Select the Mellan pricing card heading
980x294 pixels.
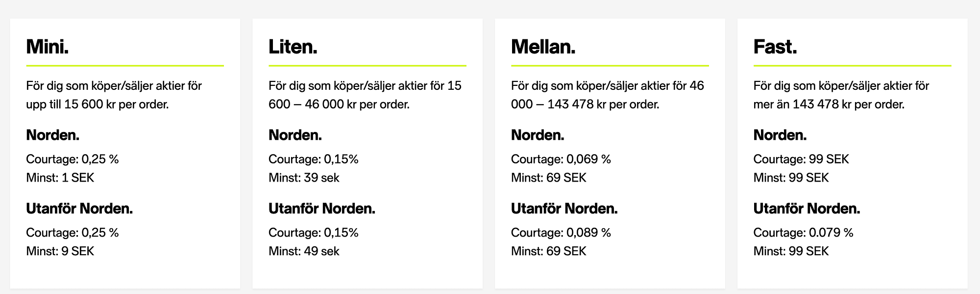(x=543, y=47)
